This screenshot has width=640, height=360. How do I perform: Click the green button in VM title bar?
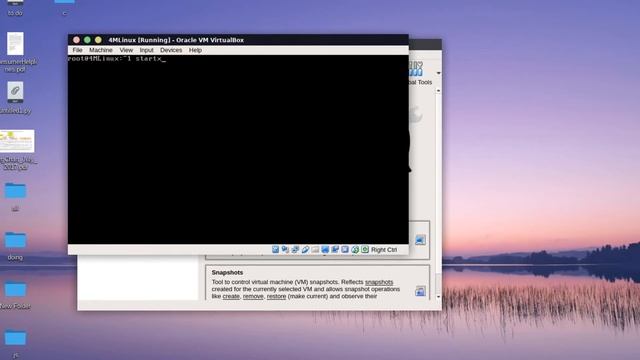tap(87, 40)
